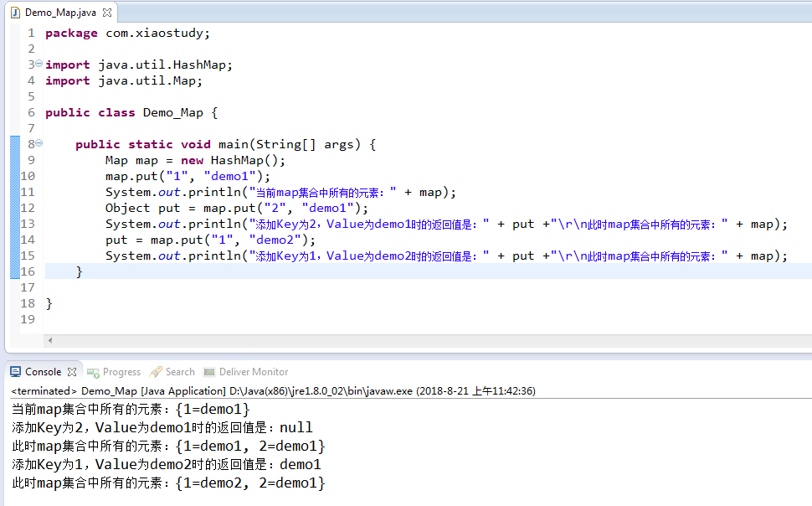This screenshot has height=506, width=812.
Task: Click line number 12 in the gutter
Action: [x=28, y=208]
